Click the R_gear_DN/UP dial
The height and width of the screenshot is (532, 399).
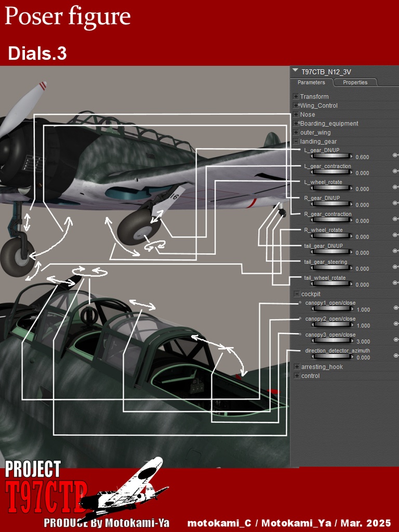(x=331, y=204)
